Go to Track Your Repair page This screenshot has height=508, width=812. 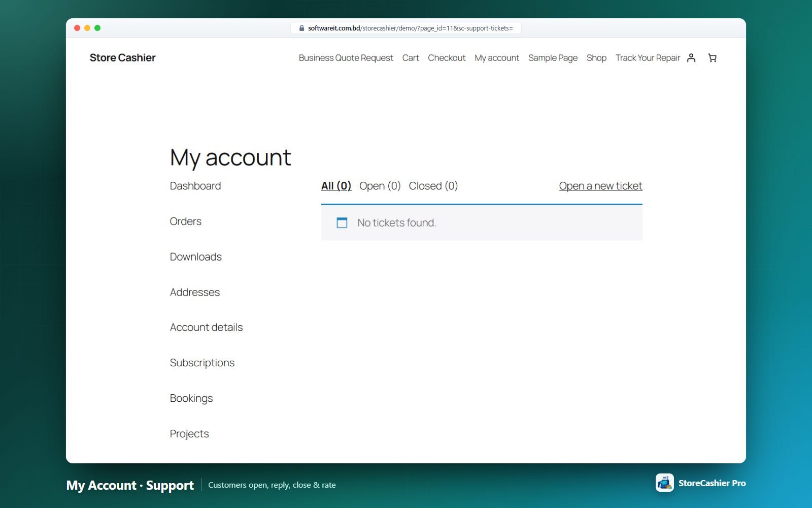coord(648,58)
